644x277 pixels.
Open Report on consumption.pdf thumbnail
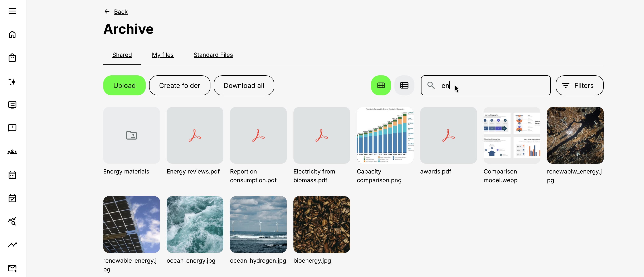[x=258, y=135]
